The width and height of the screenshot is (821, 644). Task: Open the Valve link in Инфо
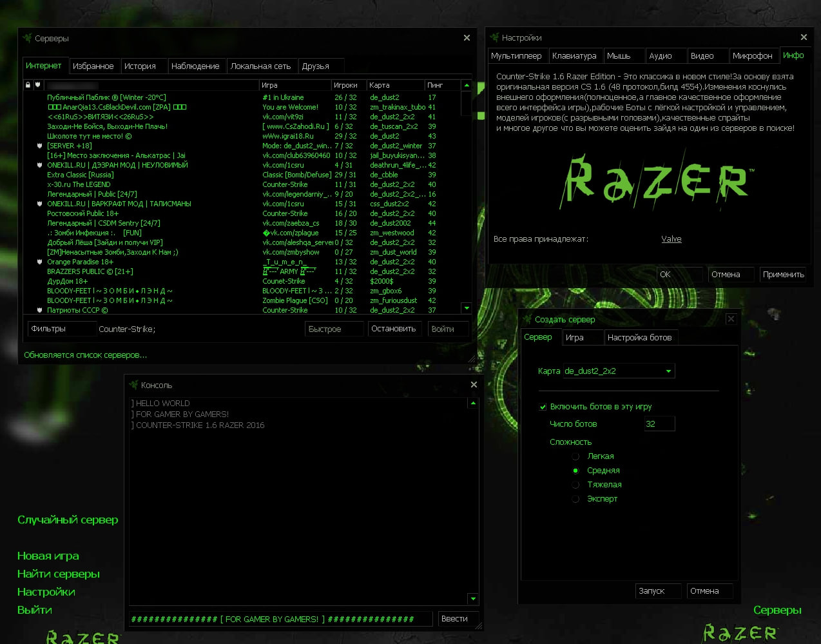point(671,239)
